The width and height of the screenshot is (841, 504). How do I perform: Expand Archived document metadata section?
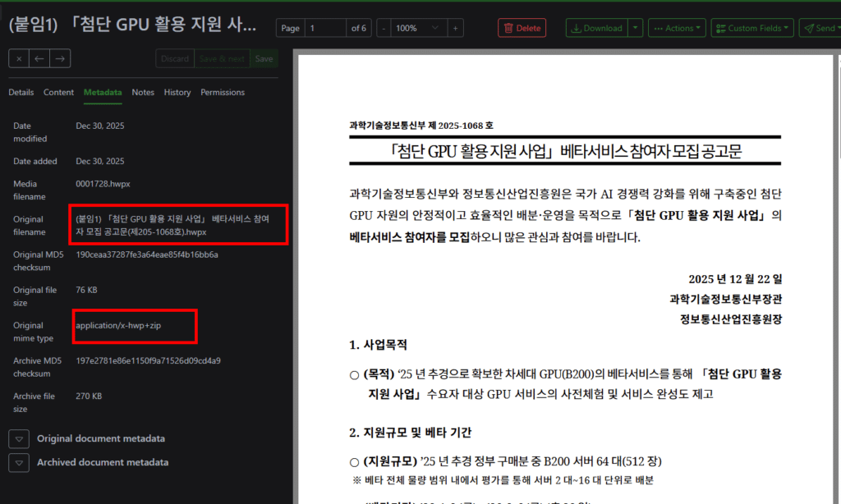[x=20, y=463]
